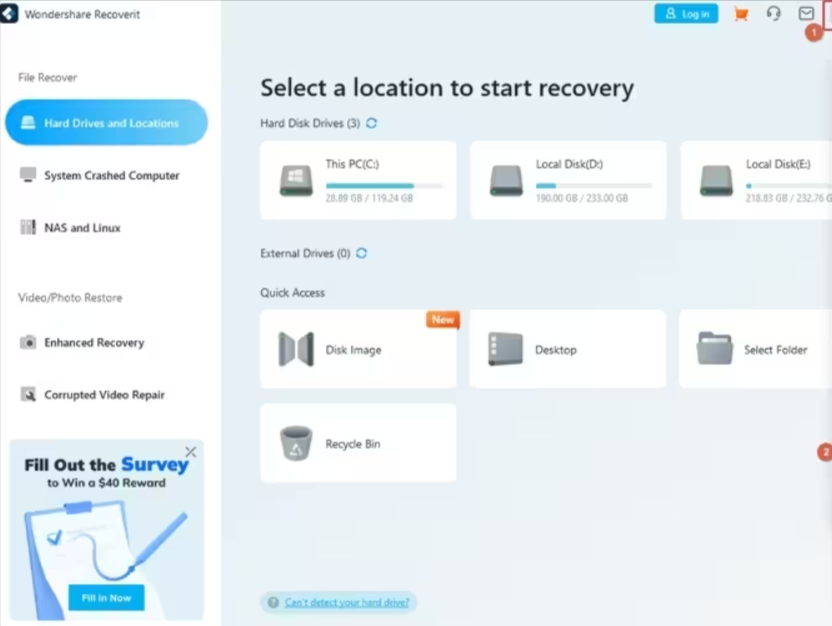Open the mail feedback icon
832x626 pixels.
tap(806, 13)
